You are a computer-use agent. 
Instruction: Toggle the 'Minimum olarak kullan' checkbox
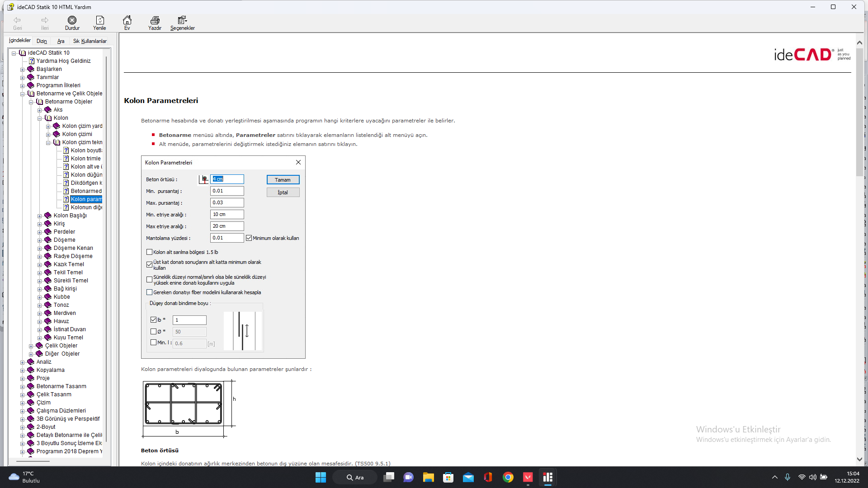(x=249, y=238)
